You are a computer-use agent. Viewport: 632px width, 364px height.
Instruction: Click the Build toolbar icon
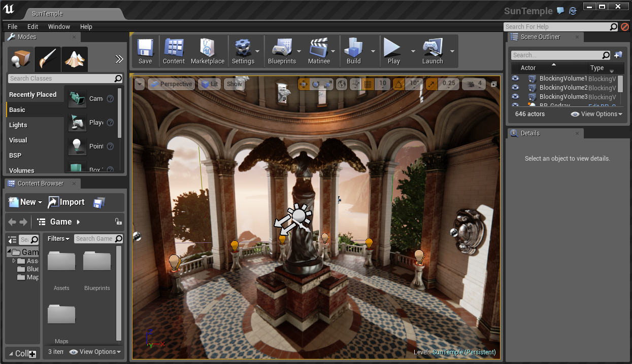coord(354,51)
